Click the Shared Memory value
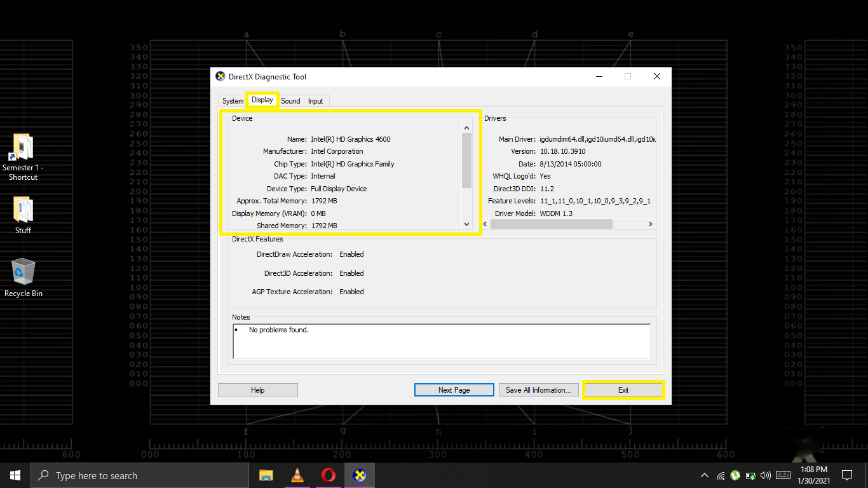Image resolution: width=868 pixels, height=488 pixels. 324,226
